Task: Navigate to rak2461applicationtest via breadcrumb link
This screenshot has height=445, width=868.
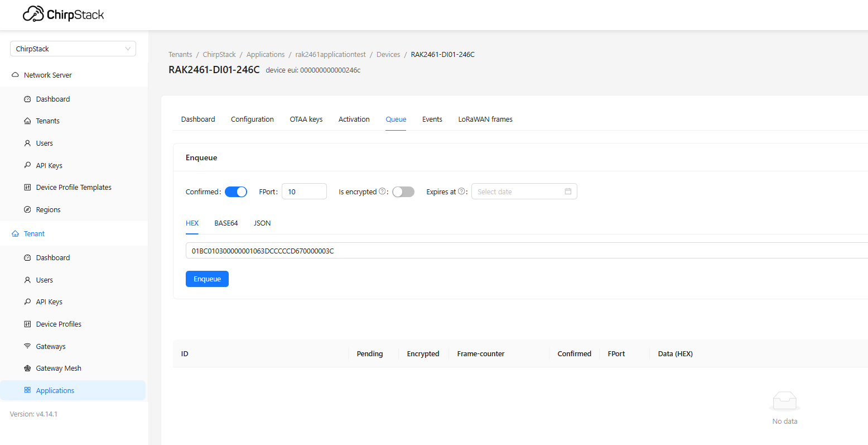Action: point(330,54)
